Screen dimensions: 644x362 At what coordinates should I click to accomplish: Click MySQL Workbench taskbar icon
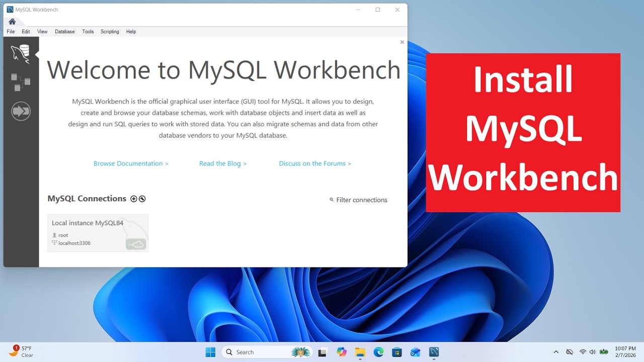pos(434,352)
